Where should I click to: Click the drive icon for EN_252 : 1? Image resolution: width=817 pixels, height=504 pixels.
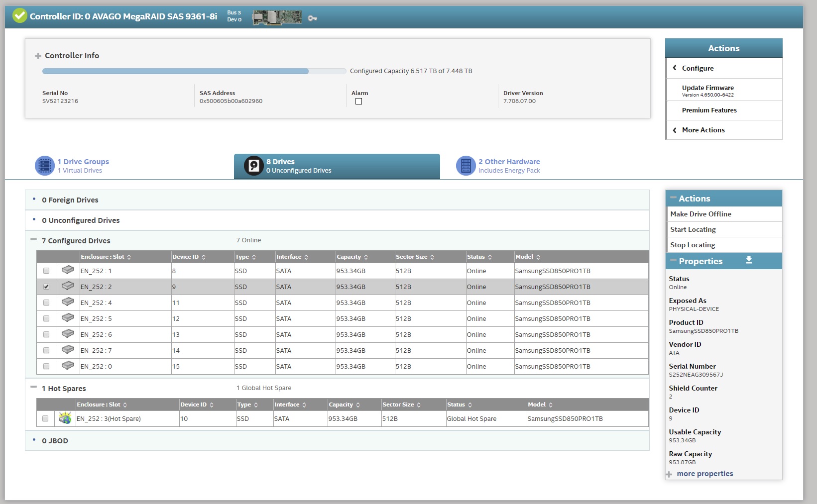click(x=68, y=270)
